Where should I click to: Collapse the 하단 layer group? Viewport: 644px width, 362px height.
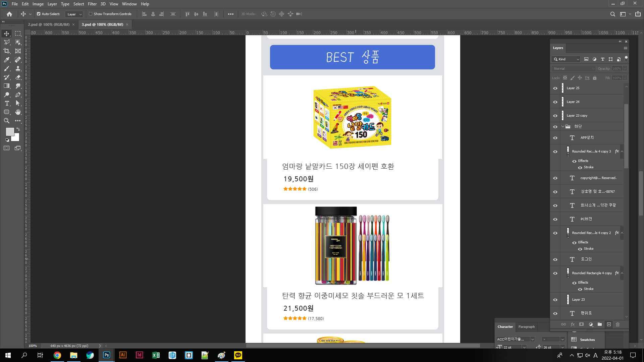pyautogui.click(x=563, y=127)
